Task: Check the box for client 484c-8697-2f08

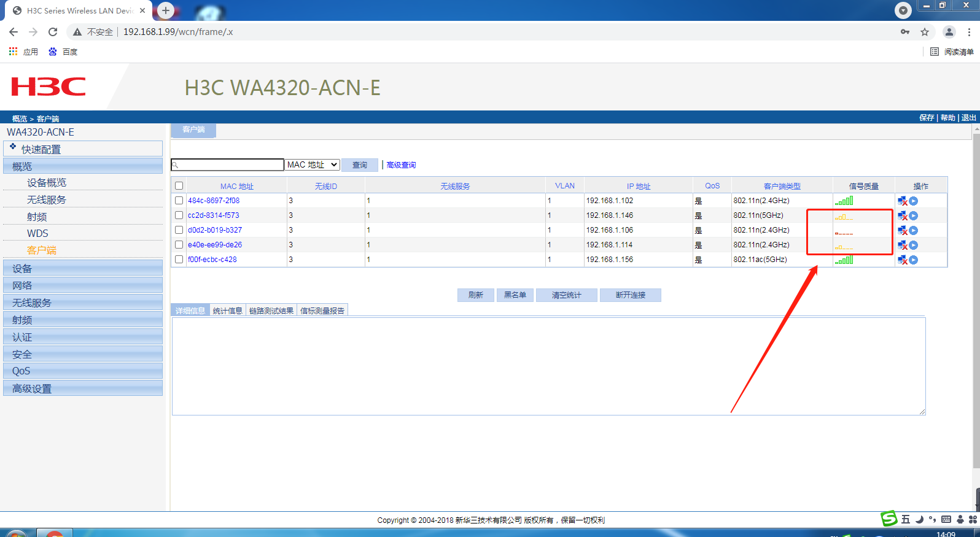Action: (179, 201)
